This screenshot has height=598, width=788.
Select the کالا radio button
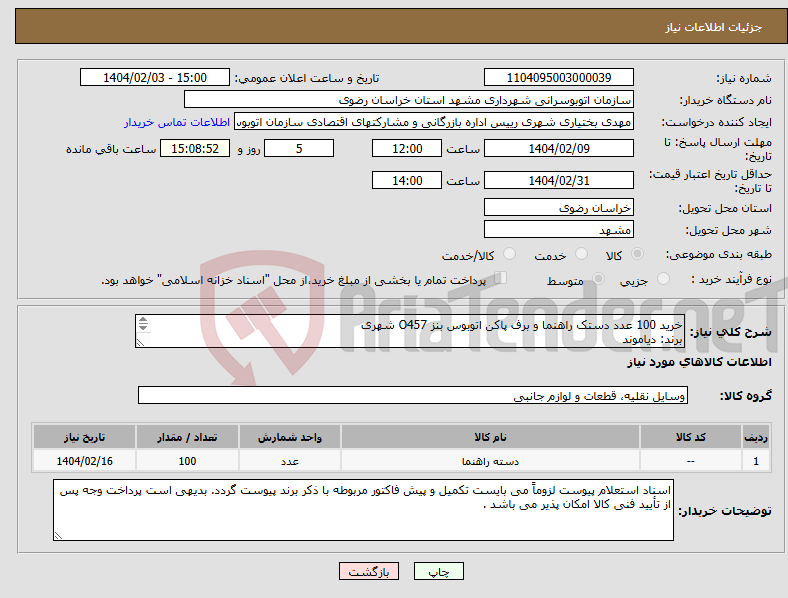click(x=637, y=254)
